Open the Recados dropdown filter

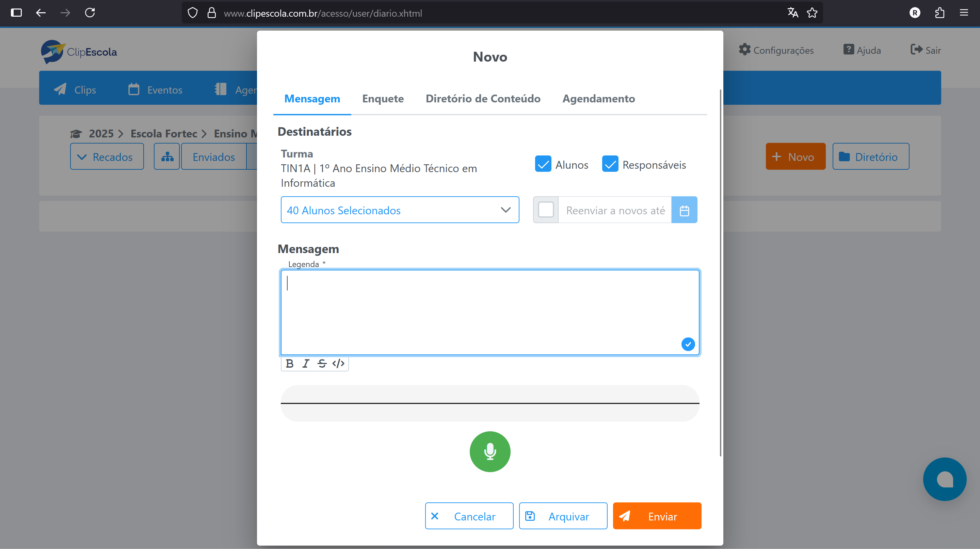point(107,157)
